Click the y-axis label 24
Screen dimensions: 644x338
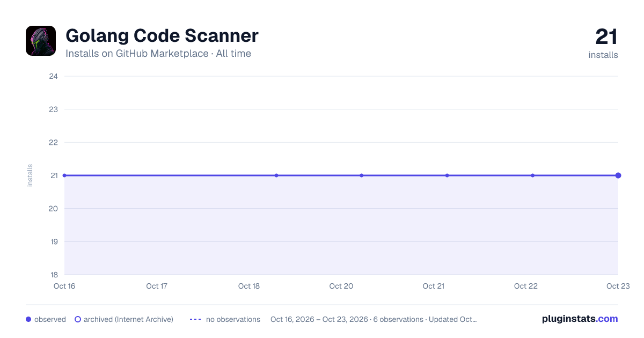tap(53, 76)
